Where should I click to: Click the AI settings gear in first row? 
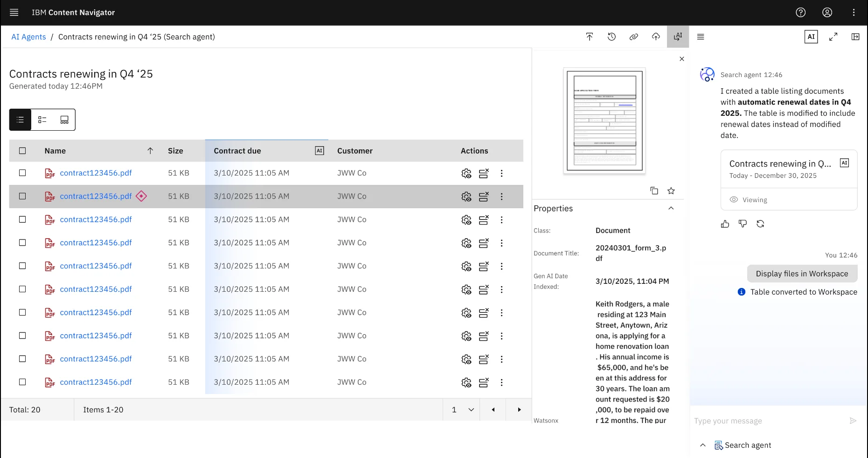click(x=466, y=173)
